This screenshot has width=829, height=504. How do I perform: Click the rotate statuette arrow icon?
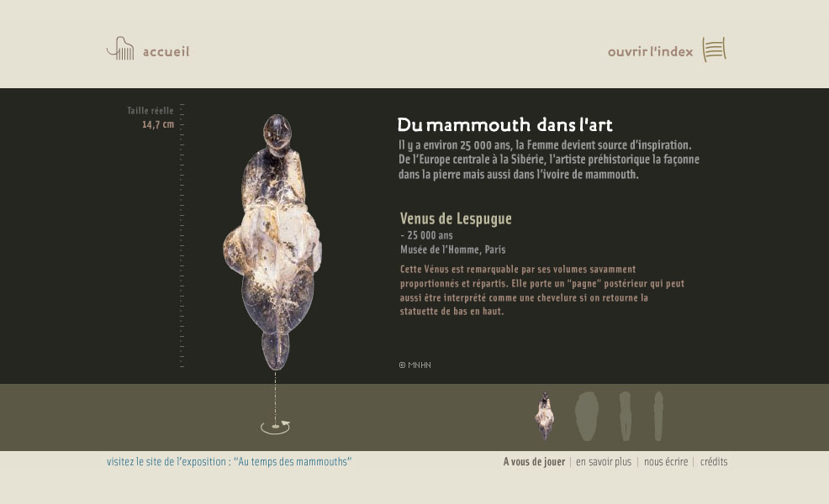[276, 427]
